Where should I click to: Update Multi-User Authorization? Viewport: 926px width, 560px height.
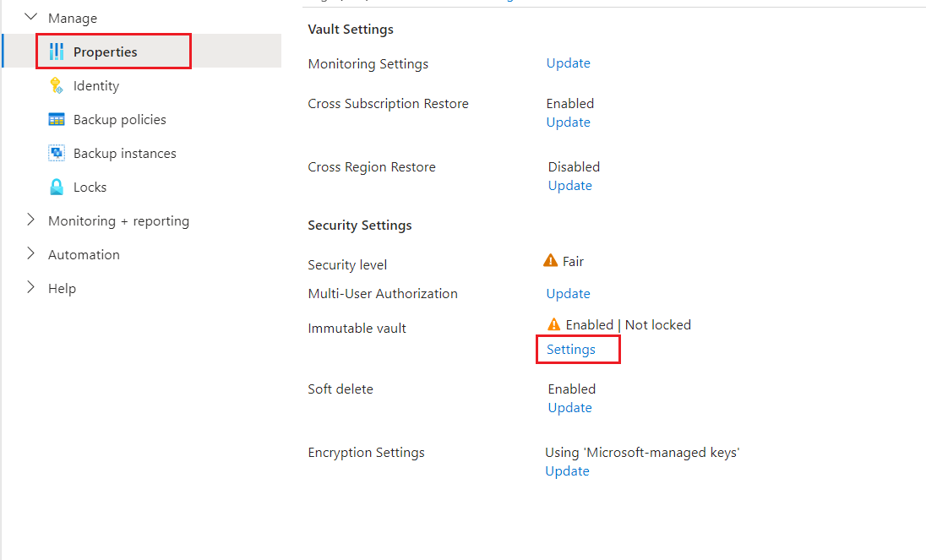point(568,293)
